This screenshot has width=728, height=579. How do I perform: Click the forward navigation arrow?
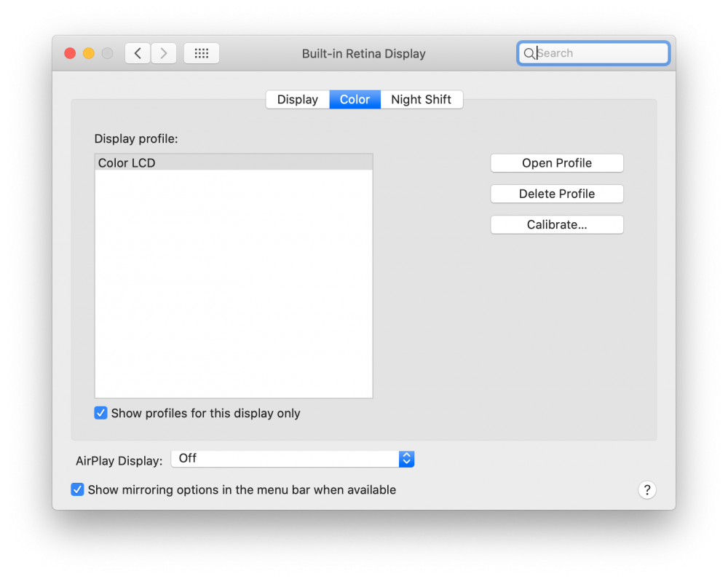pos(163,52)
